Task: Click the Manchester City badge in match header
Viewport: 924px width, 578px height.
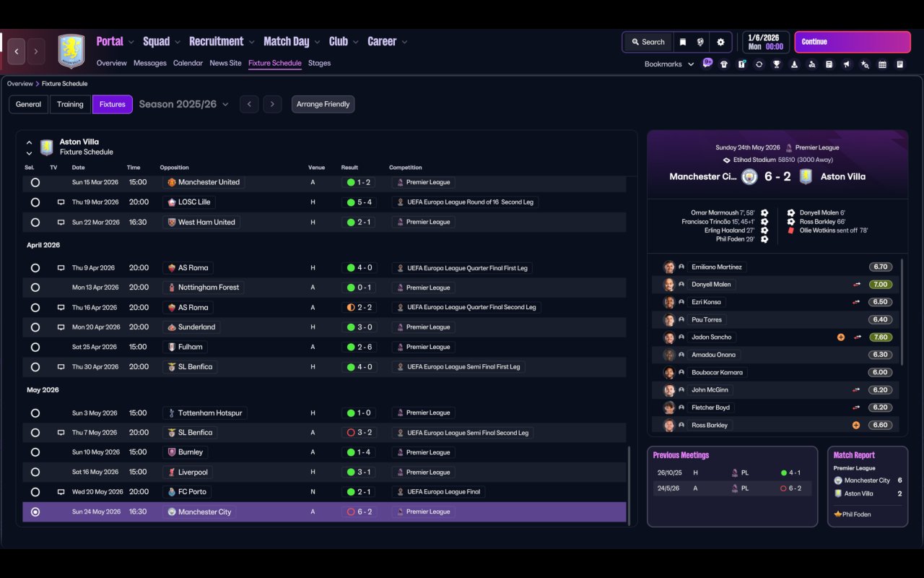Action: click(750, 176)
